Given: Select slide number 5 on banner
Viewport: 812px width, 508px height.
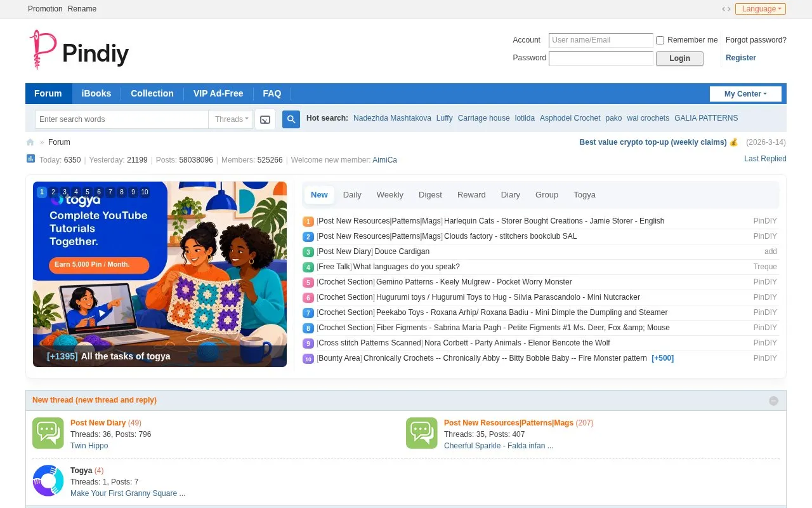Looking at the screenshot, I should click(88, 192).
